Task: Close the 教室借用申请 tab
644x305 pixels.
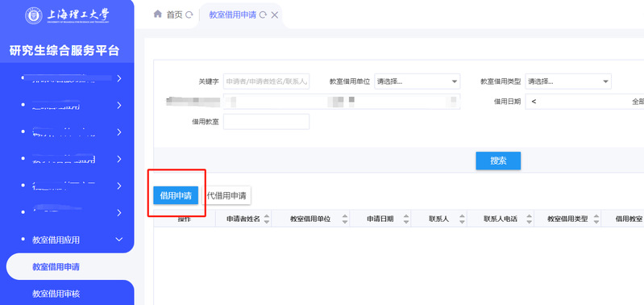Action: coord(275,15)
